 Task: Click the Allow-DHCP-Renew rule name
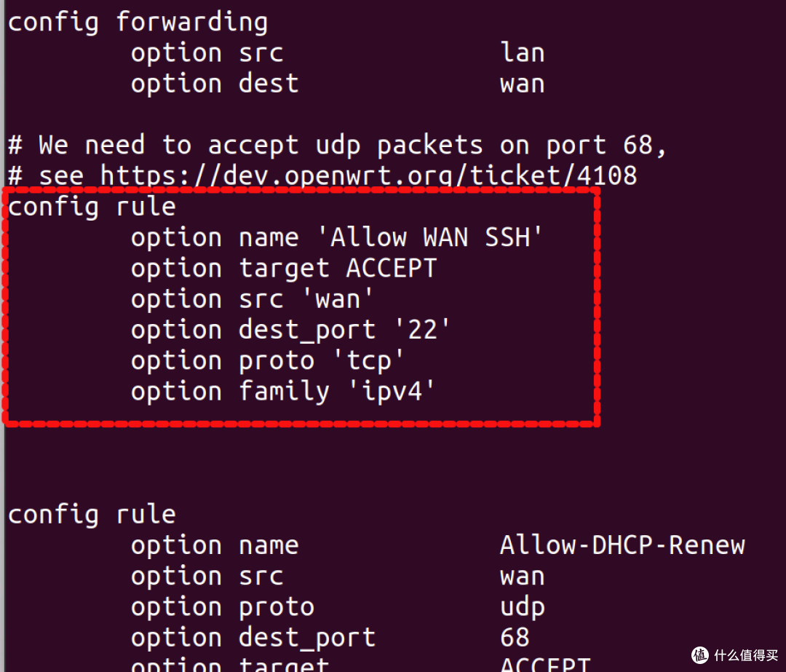[622, 545]
